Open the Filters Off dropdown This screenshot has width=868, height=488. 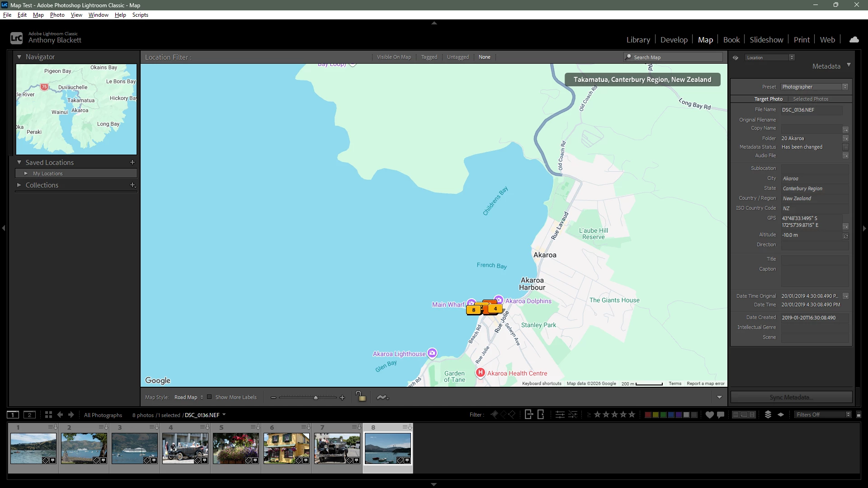click(823, 415)
